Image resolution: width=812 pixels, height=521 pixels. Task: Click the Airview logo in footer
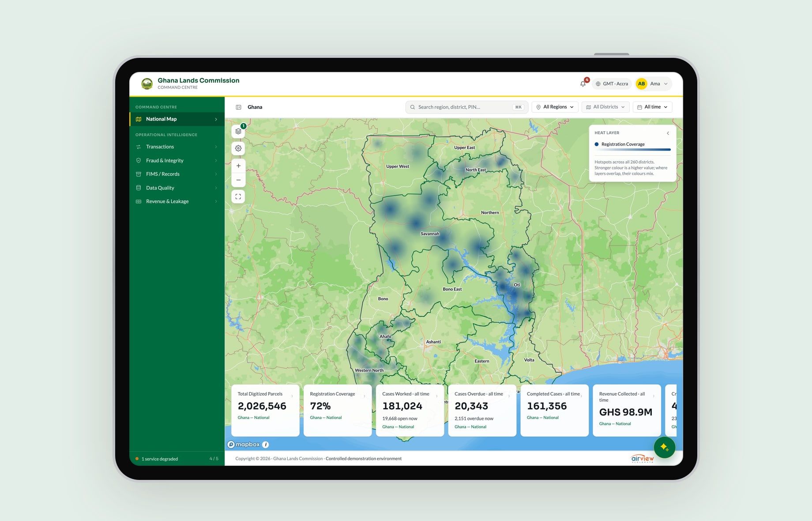[643, 459]
